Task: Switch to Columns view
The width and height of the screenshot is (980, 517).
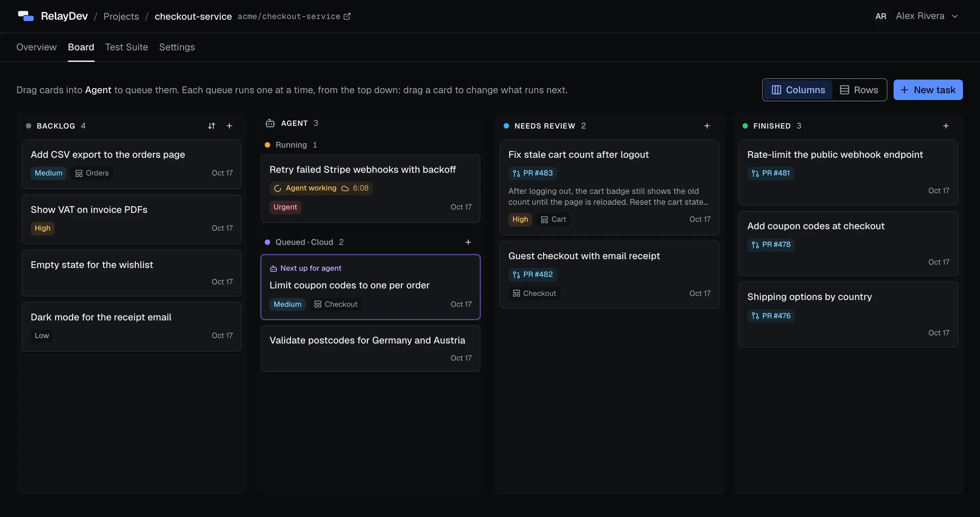Action: [x=798, y=90]
